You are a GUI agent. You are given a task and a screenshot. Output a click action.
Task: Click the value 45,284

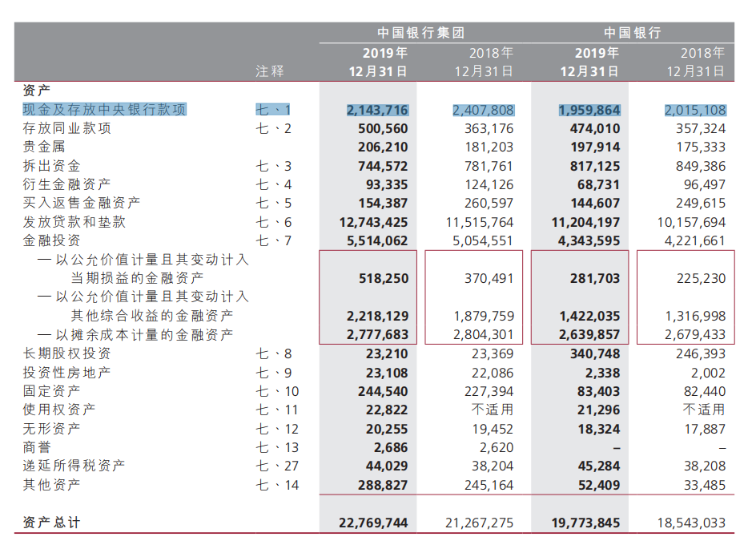coord(599,466)
